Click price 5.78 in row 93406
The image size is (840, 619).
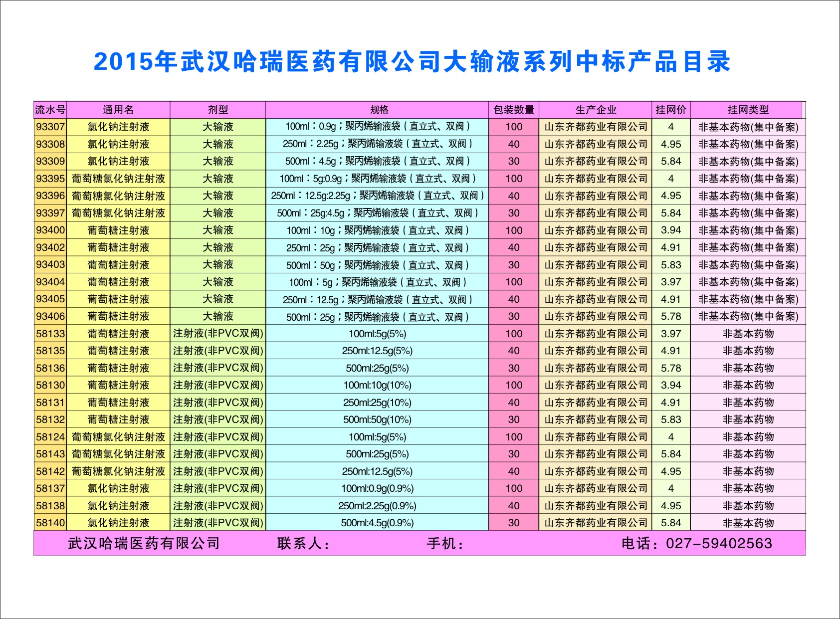point(671,316)
